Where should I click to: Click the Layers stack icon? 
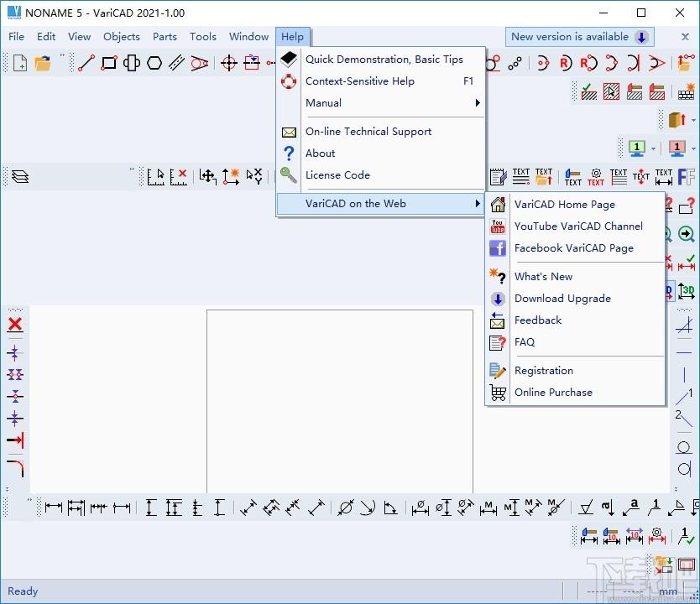tap(20, 177)
